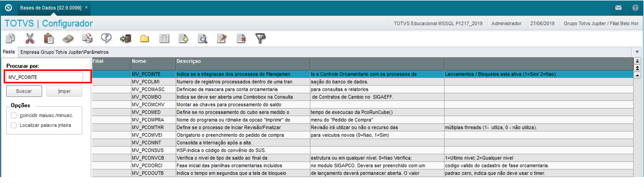Click the 'limpar' button
The height and width of the screenshot is (189, 644).
64,91
